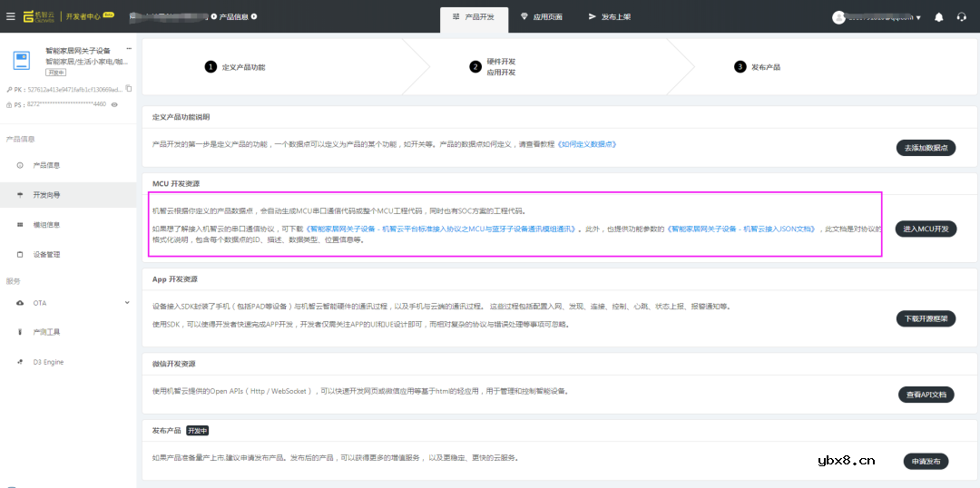The height and width of the screenshot is (488, 980).
Task: Open the account dropdown arrow
Action: coord(918,17)
